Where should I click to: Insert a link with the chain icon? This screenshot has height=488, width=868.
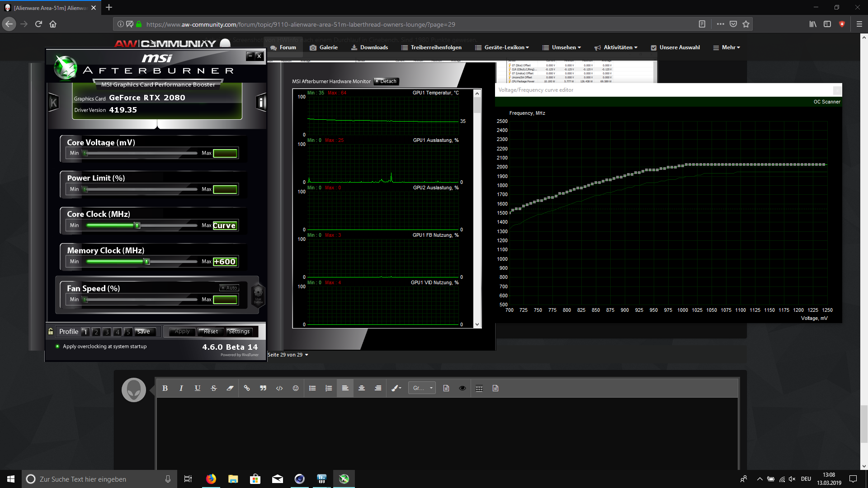point(247,388)
